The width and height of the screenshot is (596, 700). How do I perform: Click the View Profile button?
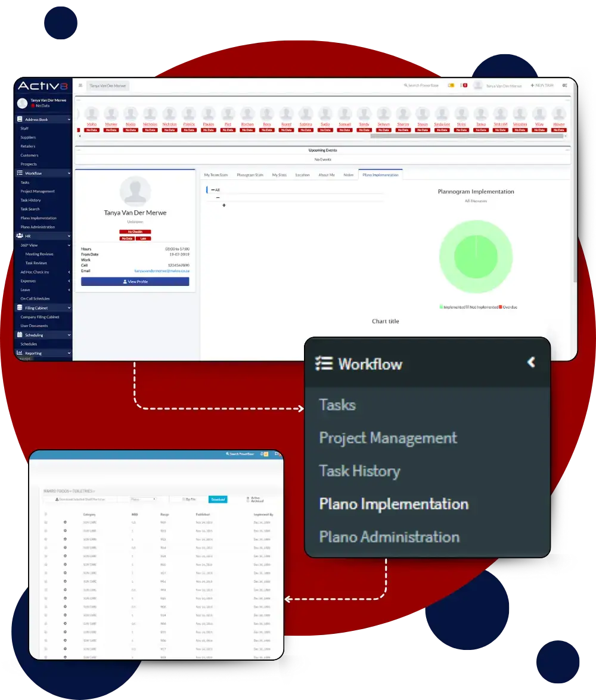tap(135, 282)
